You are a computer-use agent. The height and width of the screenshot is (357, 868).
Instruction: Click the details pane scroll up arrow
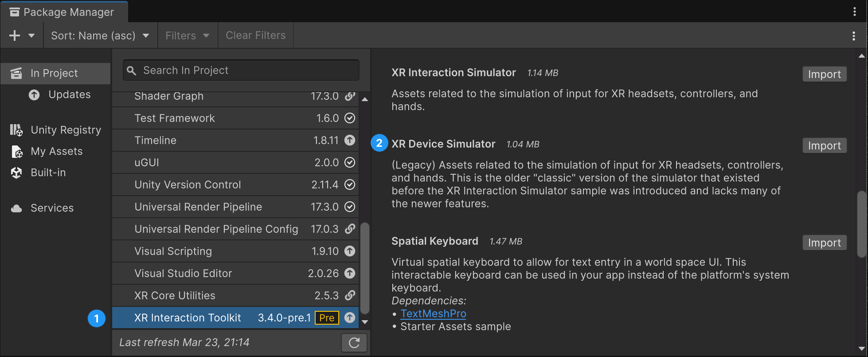pyautogui.click(x=861, y=56)
